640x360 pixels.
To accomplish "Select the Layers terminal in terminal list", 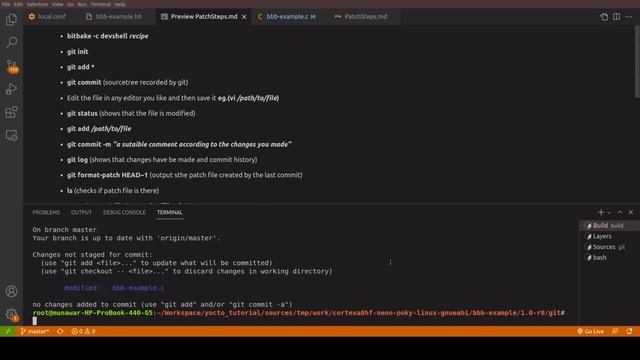I will point(609,236).
